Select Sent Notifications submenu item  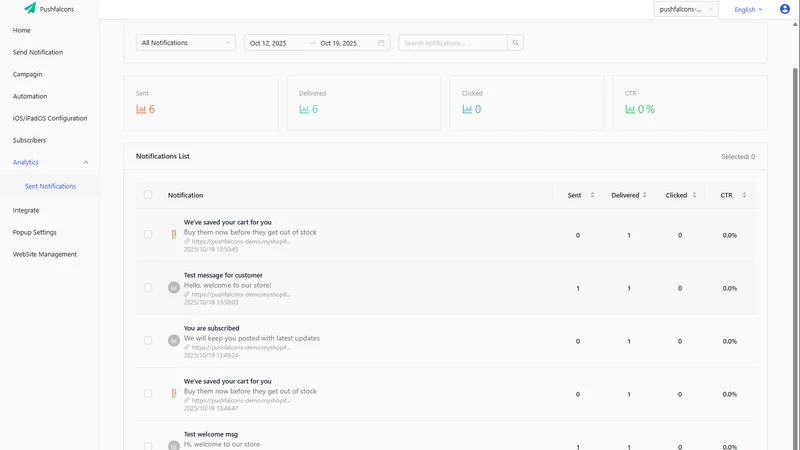51,186
